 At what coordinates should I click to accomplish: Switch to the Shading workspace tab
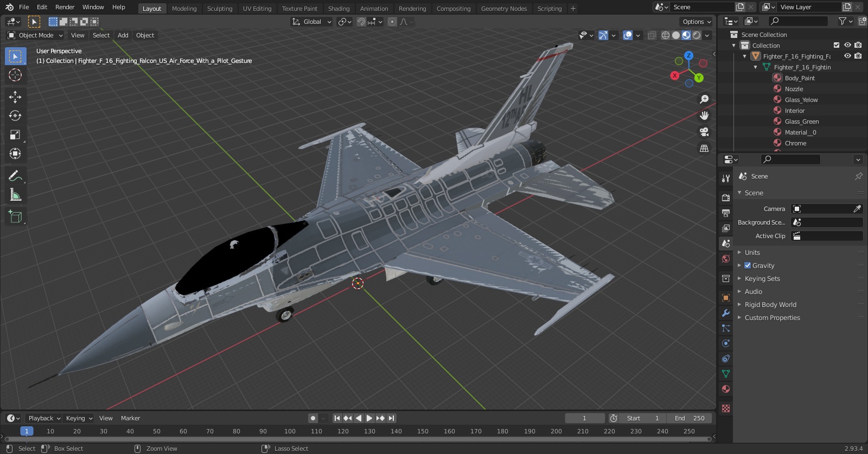point(339,8)
